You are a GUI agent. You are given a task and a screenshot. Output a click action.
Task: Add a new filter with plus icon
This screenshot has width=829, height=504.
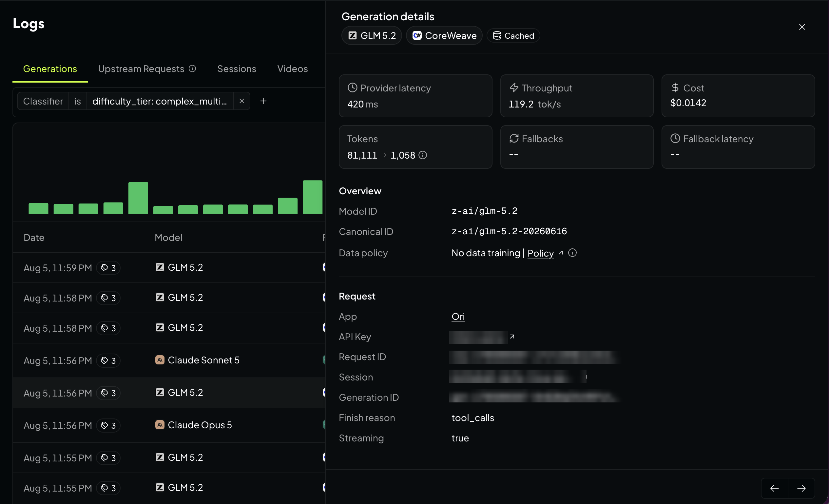tap(263, 101)
